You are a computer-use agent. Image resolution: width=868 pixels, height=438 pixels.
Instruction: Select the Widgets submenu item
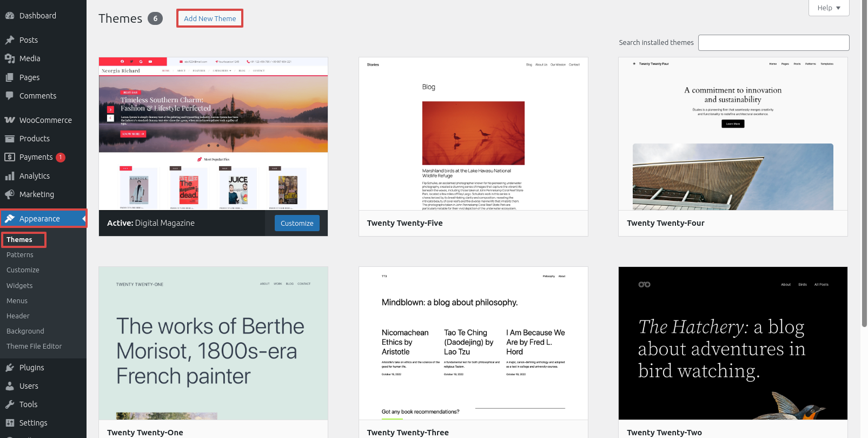[x=19, y=286]
